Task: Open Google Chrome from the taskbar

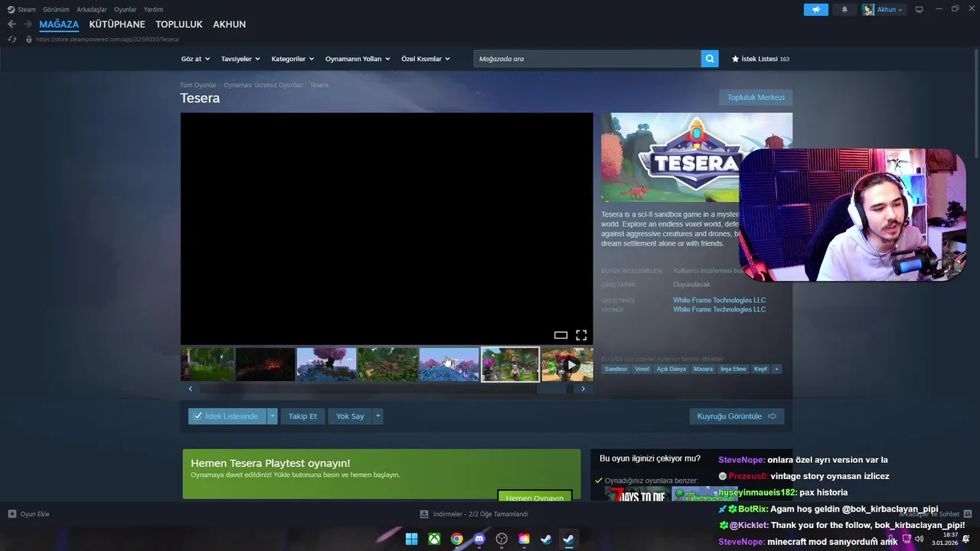Action: 456,539
